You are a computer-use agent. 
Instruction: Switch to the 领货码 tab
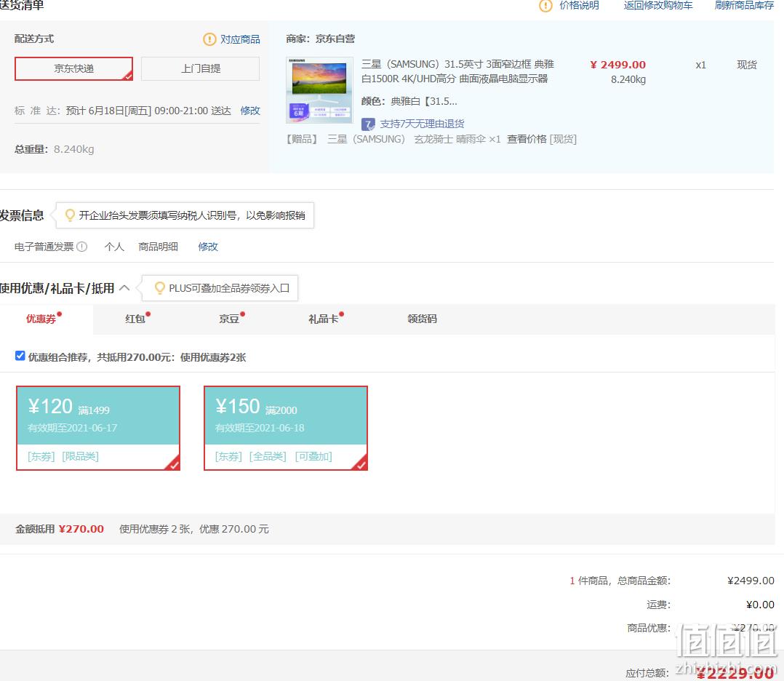tap(422, 319)
